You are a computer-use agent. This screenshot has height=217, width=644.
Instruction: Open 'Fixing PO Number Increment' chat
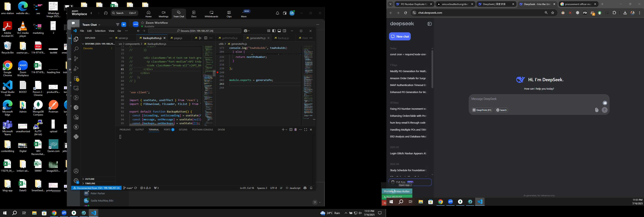tap(408, 109)
